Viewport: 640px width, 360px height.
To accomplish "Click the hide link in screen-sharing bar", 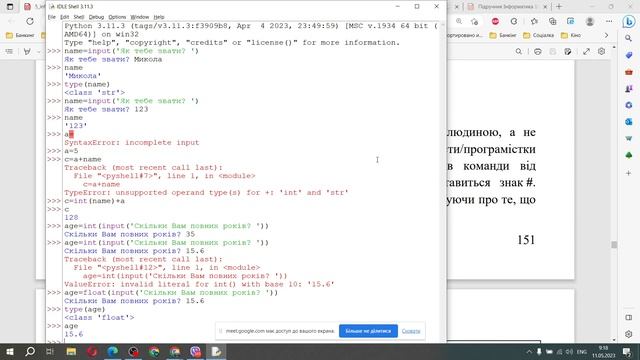I will [411, 331].
